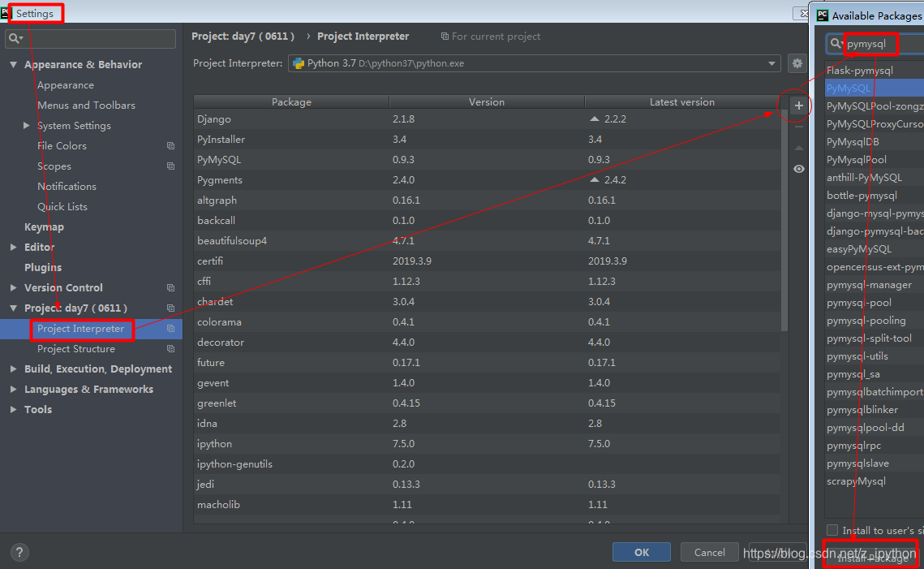Open Quick Lists settings
This screenshot has width=924, height=569.
pyautogui.click(x=62, y=207)
